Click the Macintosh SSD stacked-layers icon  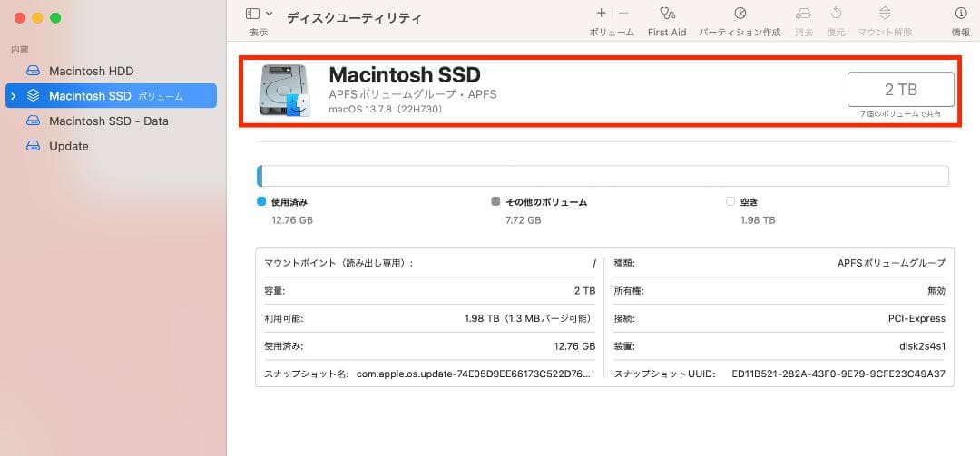[x=34, y=96]
